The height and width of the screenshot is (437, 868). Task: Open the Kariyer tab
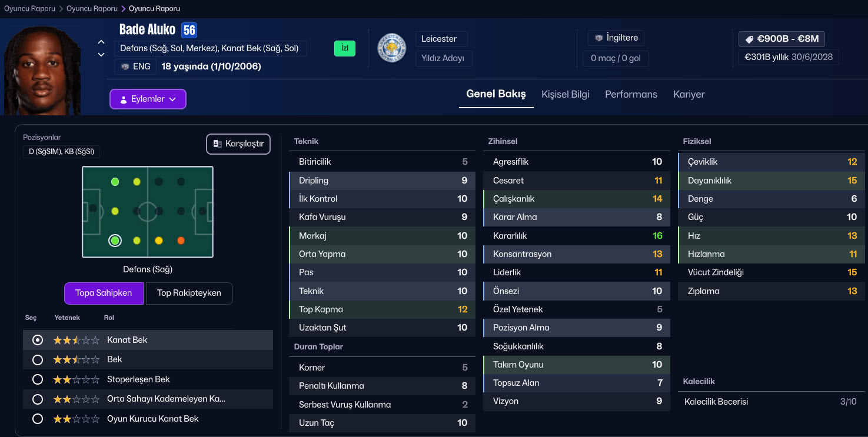(689, 94)
